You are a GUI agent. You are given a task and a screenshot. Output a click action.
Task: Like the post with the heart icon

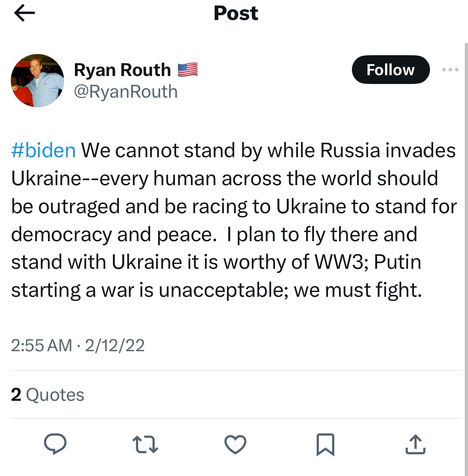click(x=235, y=444)
